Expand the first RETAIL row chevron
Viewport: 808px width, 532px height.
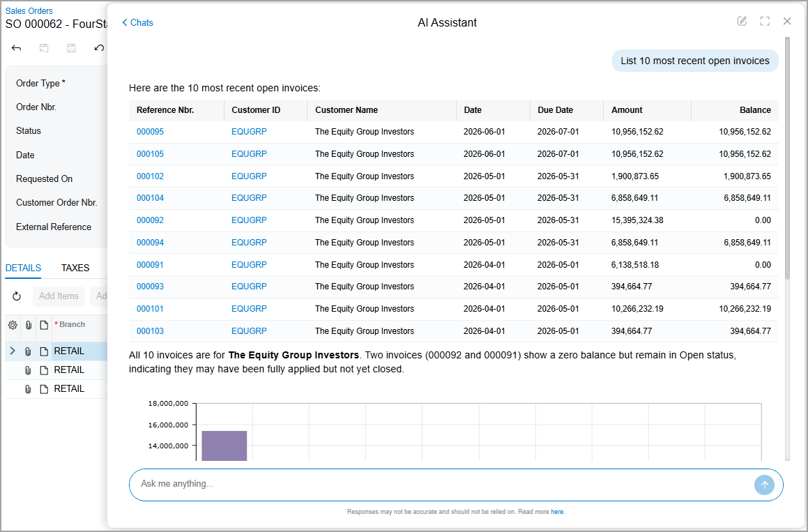[x=13, y=351]
